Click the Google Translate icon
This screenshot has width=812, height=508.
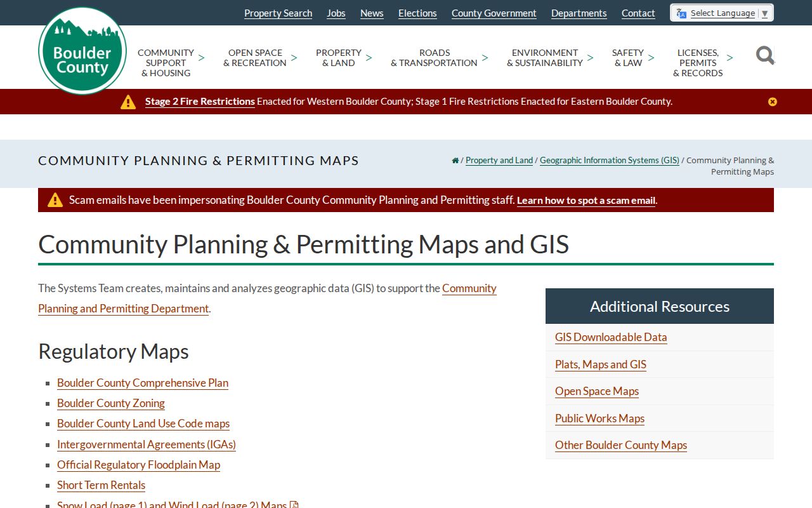[681, 13]
